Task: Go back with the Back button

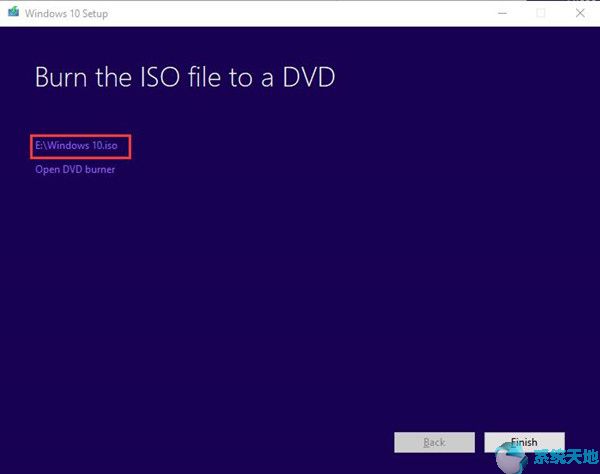Action: coord(434,442)
